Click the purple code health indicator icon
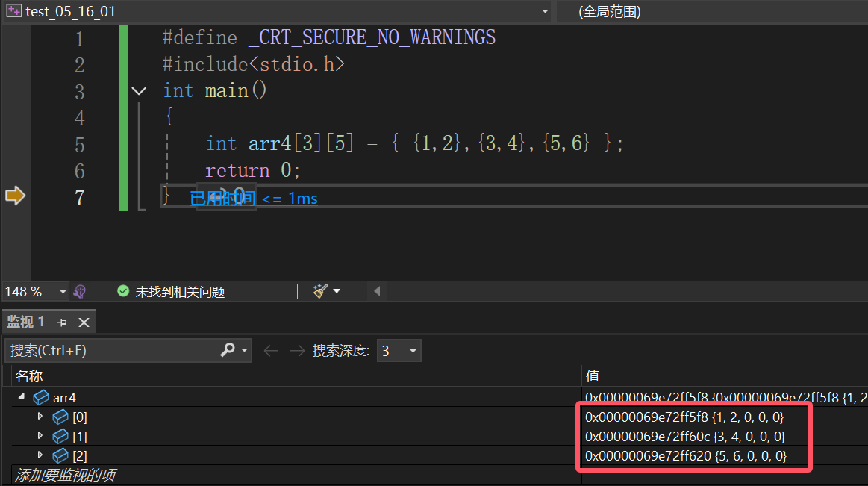868x486 pixels. tap(80, 291)
